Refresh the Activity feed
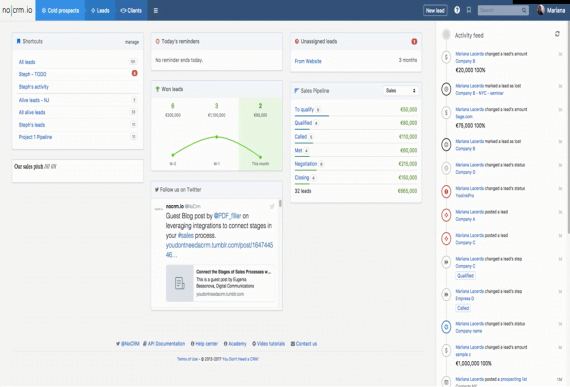The width and height of the screenshot is (570, 387). [x=557, y=34]
